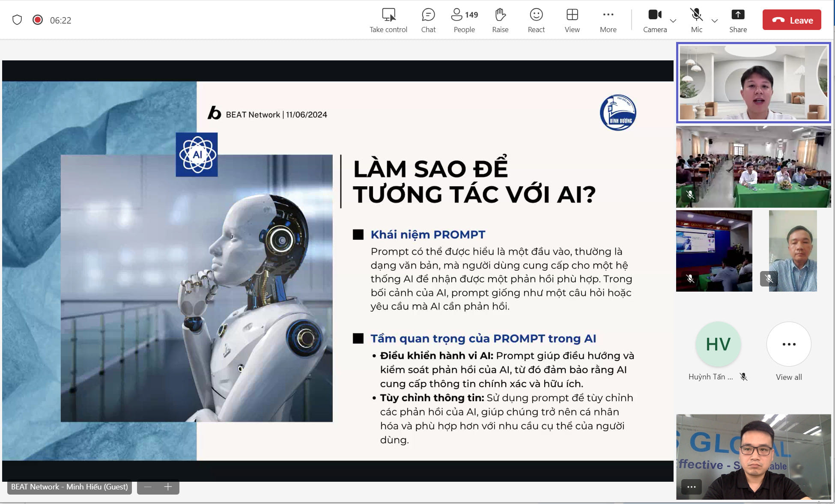Open the Take control option
Image resolution: width=835 pixels, height=504 pixels.
388,20
